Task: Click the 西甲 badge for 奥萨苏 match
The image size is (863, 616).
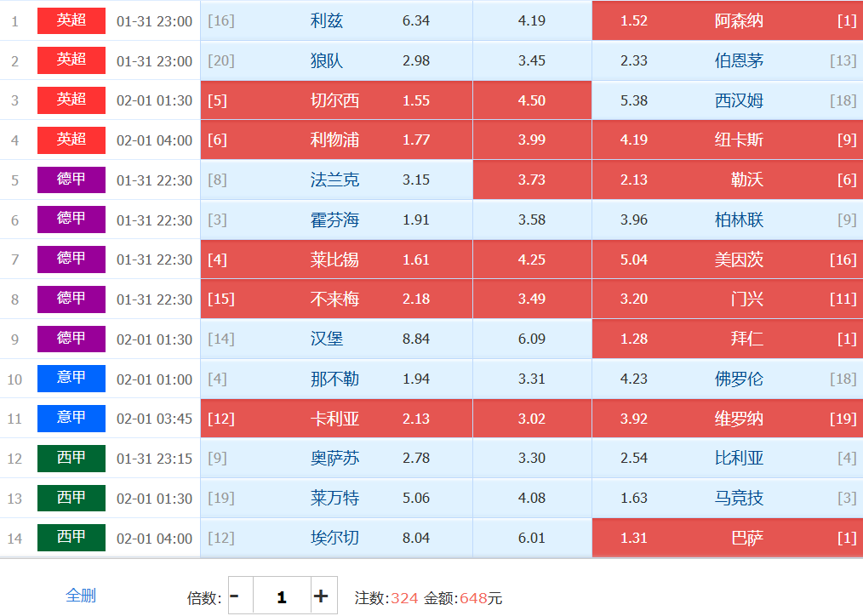Action: point(71,458)
